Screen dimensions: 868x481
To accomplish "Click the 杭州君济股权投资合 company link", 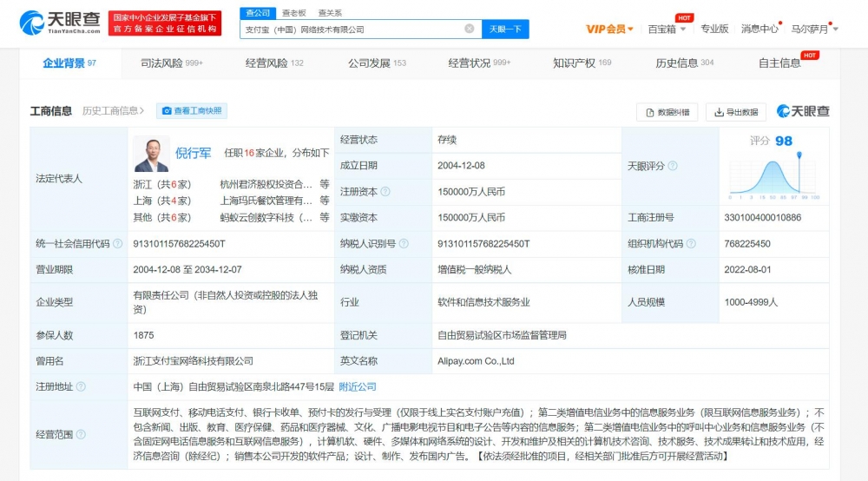I will click(x=266, y=184).
